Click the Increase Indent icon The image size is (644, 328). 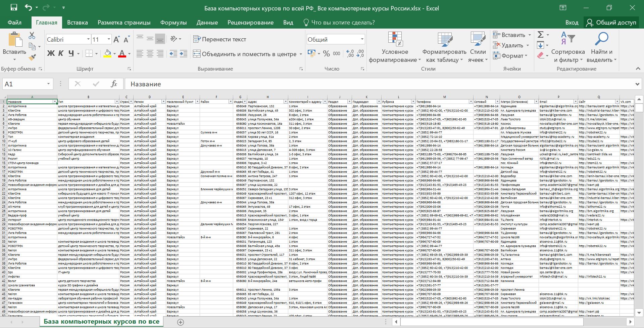(184, 54)
